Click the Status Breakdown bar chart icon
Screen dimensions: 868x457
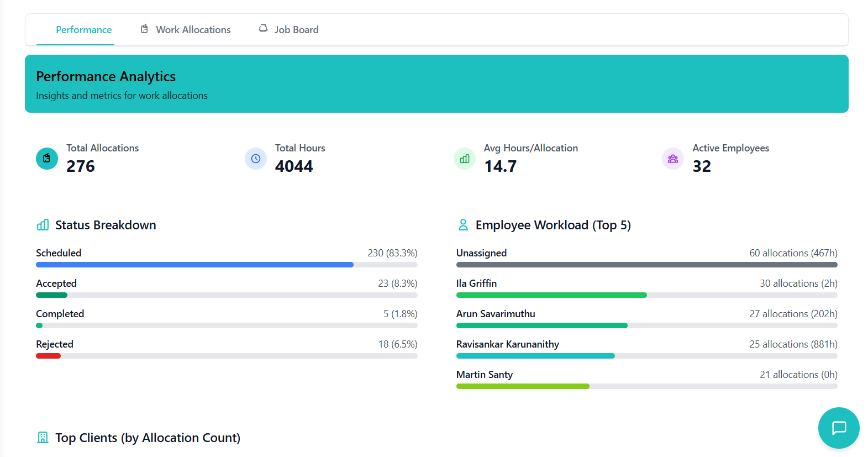point(43,225)
